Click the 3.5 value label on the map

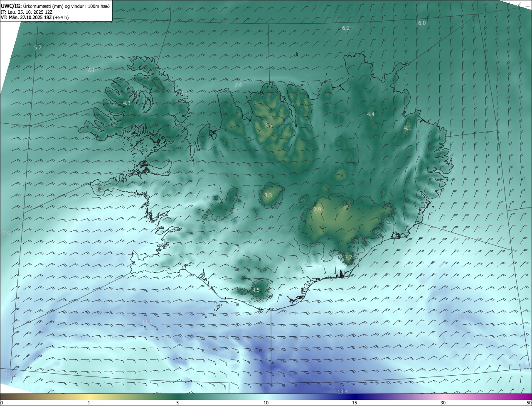point(269,125)
